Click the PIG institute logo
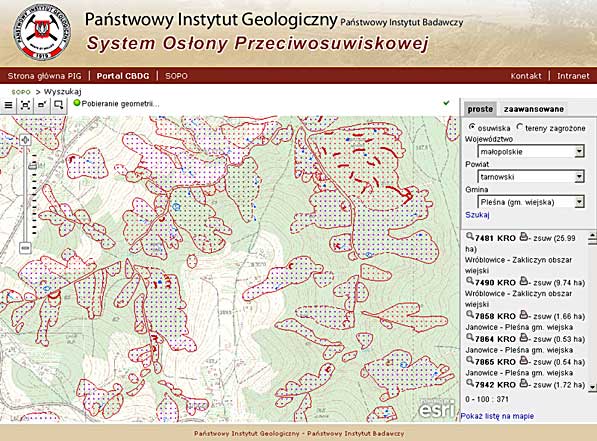This screenshot has width=597, height=441. [x=42, y=32]
